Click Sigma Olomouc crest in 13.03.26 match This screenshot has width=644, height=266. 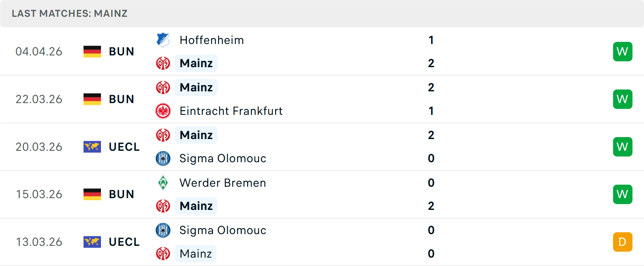pos(163,230)
